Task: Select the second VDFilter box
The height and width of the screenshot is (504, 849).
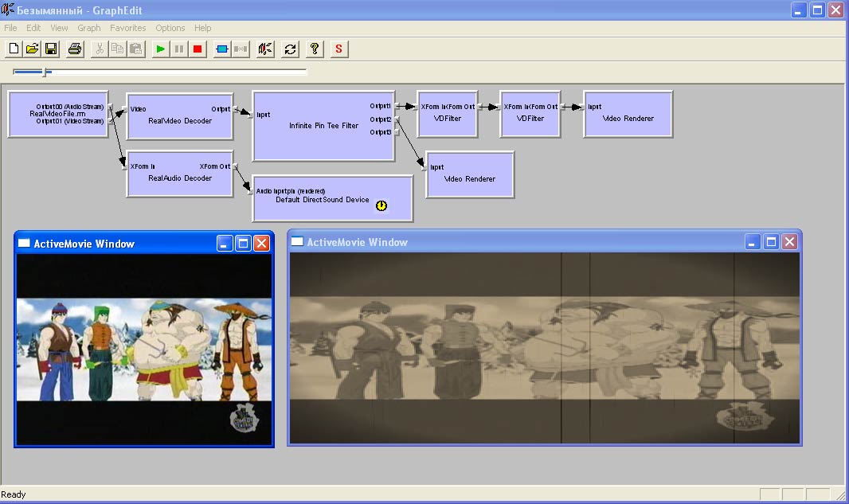Action: pyautogui.click(x=530, y=114)
